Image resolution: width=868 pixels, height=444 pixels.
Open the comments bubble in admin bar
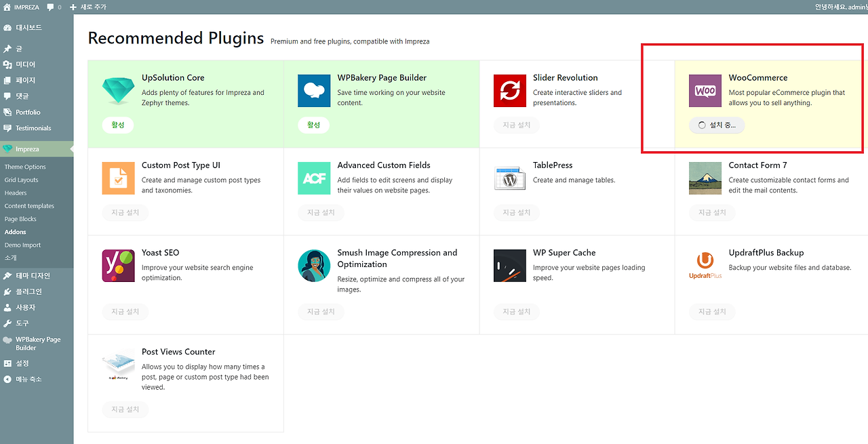pyautogui.click(x=51, y=7)
